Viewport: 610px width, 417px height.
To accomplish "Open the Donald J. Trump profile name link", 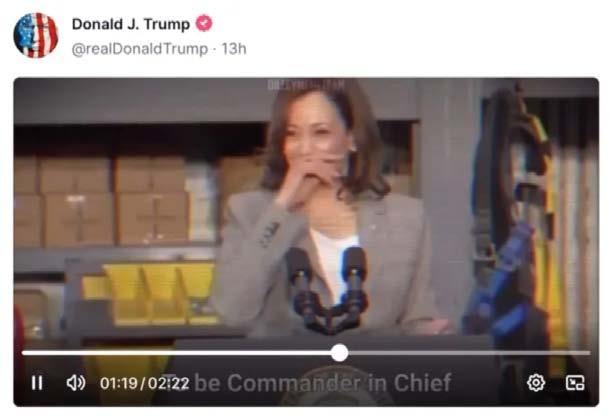I will point(131,24).
